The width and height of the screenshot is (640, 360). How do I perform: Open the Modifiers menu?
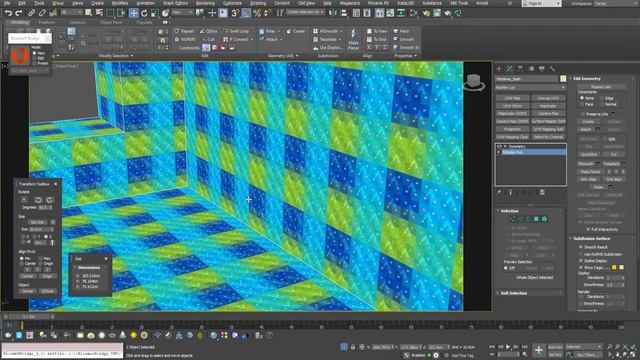coord(120,3)
